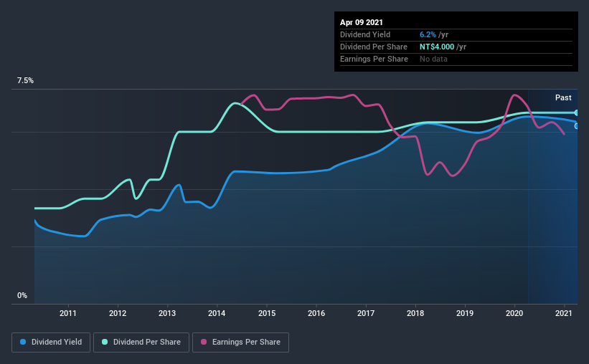Screen dimensions: 589x364
Task: Select the 2011 label on the x-axis
Action: click(68, 313)
